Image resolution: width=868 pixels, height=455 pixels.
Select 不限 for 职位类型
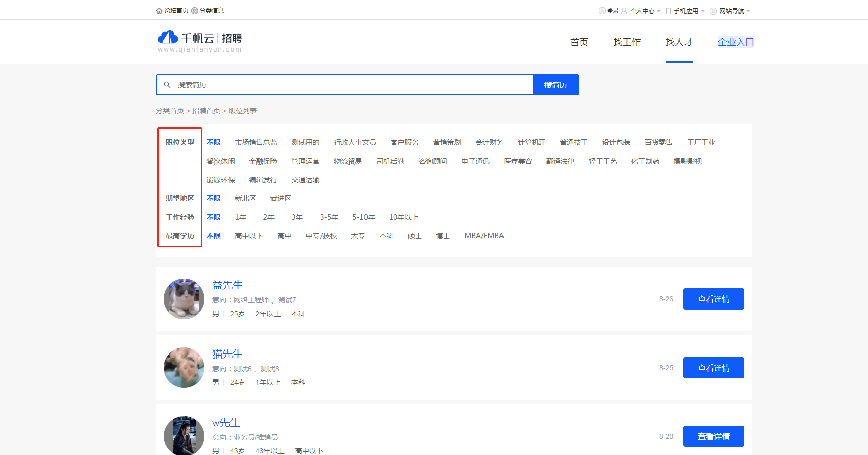click(x=214, y=142)
